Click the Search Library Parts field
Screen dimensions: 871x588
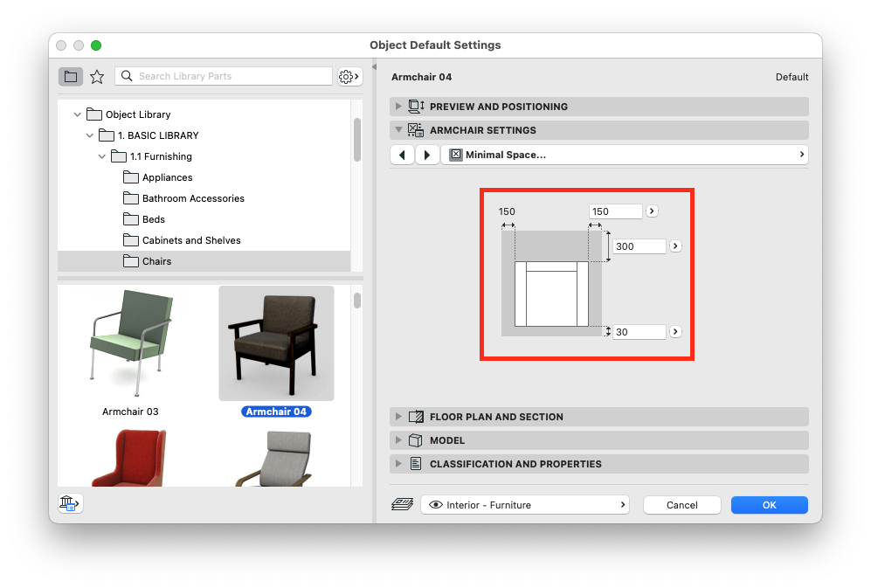click(224, 76)
